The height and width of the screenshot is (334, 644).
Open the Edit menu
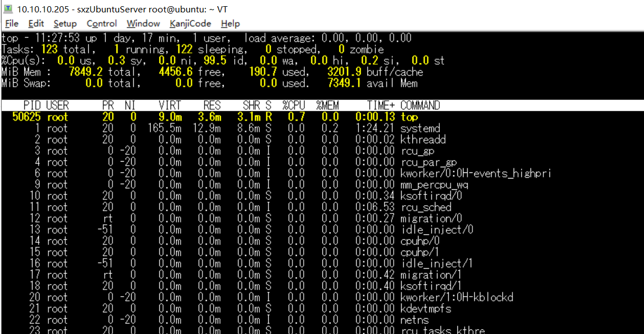coord(36,24)
